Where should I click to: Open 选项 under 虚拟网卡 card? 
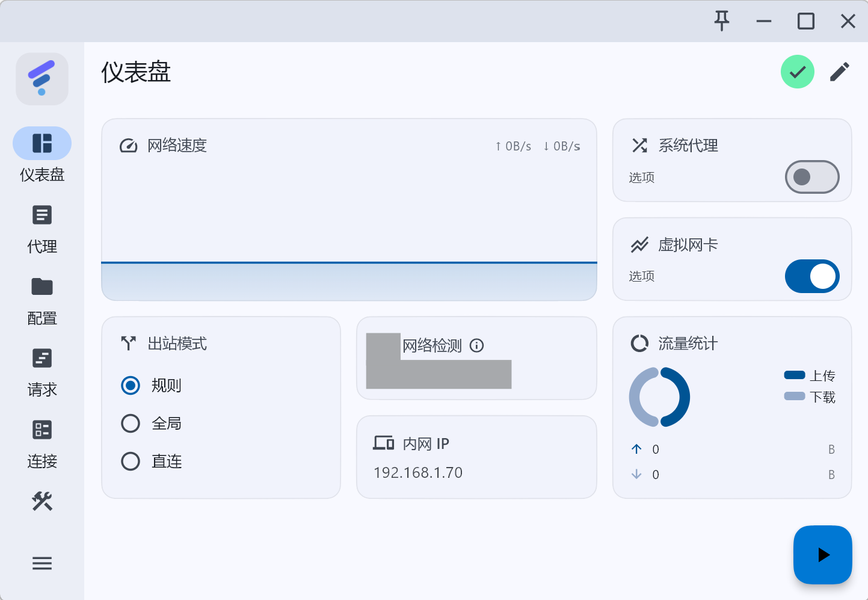641,276
